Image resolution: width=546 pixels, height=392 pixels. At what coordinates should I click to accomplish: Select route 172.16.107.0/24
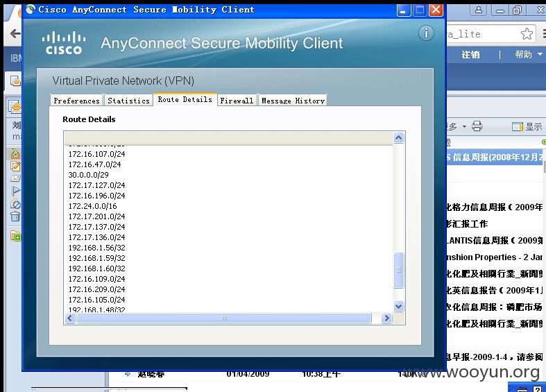[x=96, y=154]
